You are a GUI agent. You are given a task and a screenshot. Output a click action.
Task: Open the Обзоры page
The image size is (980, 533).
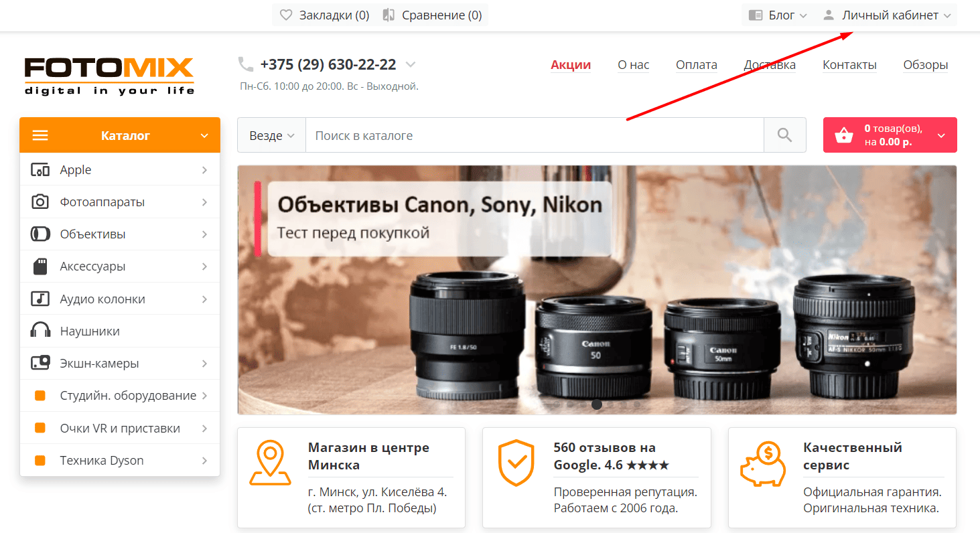click(x=926, y=65)
